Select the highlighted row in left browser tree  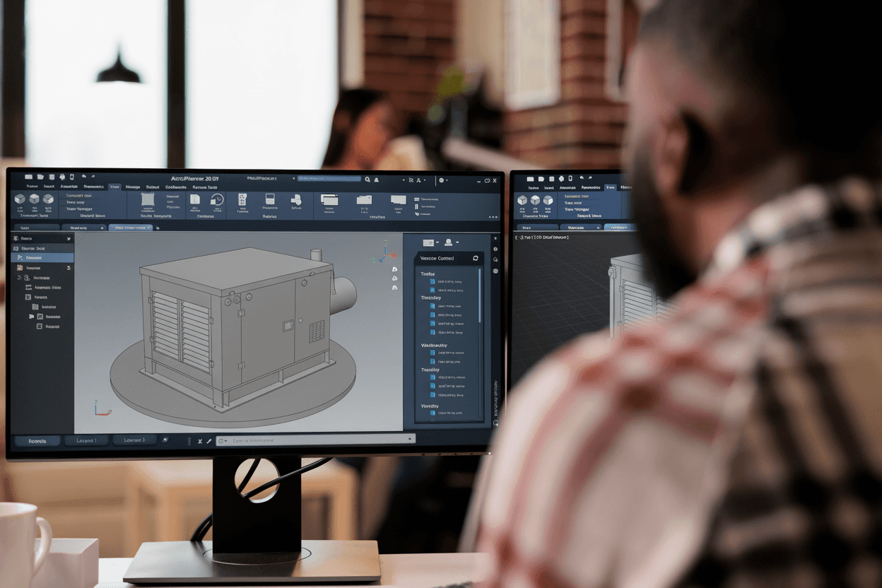(42, 258)
